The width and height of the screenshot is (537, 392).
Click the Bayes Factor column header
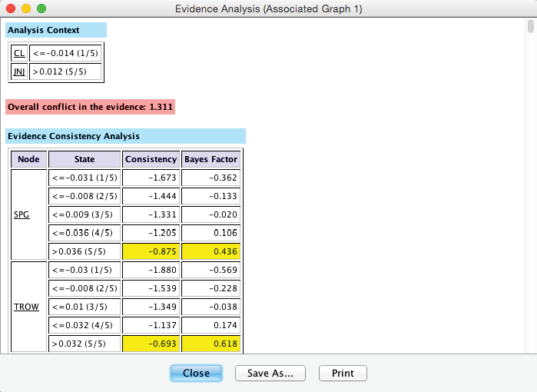210,159
